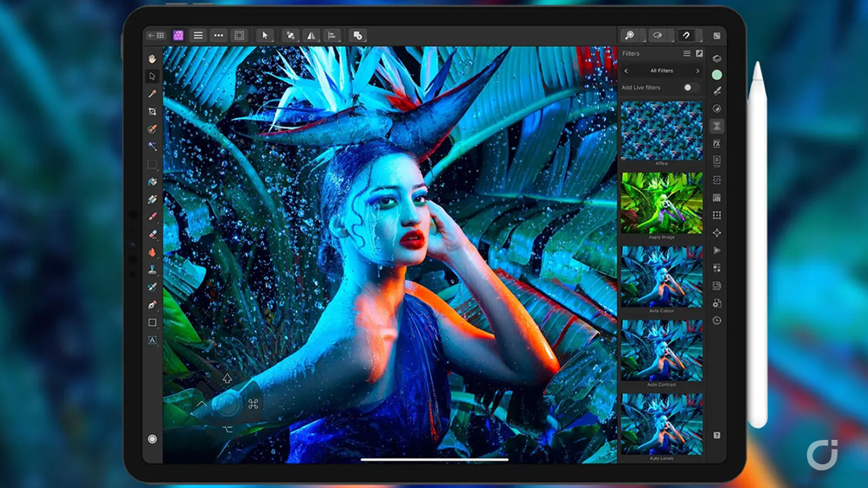Go to previous filter category arrow

626,70
